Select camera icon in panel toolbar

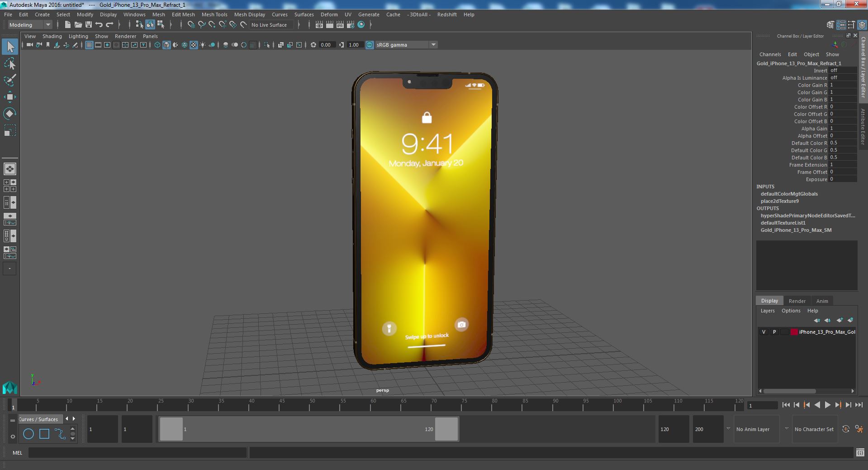coord(29,45)
